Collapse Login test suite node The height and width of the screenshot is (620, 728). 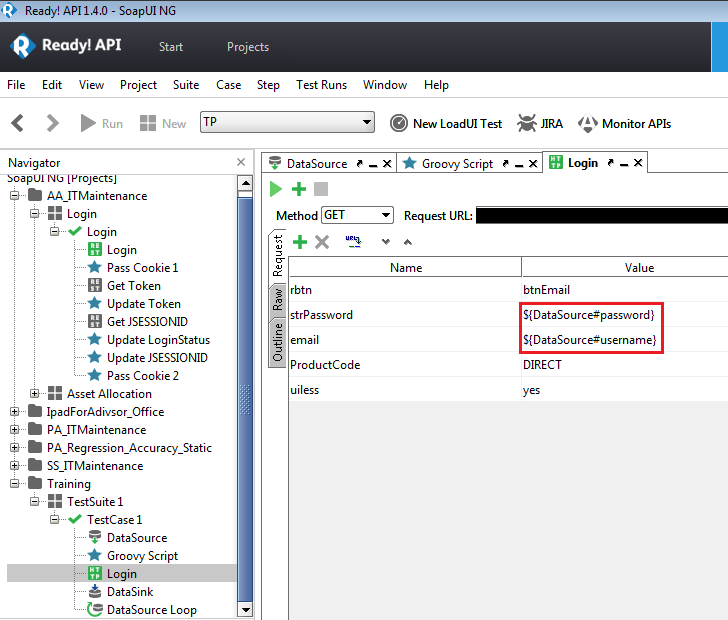(35, 214)
